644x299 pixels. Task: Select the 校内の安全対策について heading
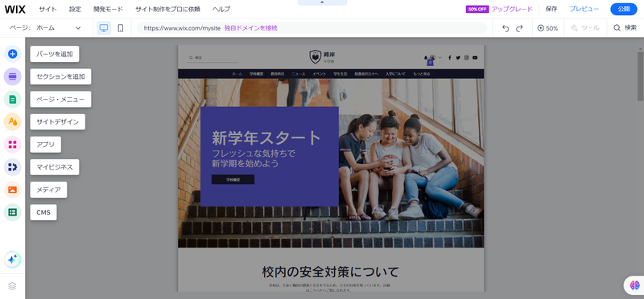point(331,272)
